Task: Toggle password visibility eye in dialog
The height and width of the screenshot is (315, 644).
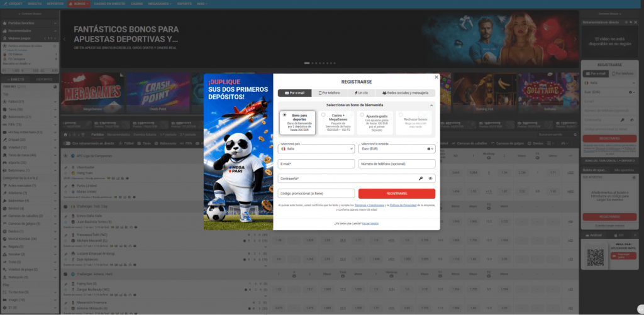Action: click(430, 179)
